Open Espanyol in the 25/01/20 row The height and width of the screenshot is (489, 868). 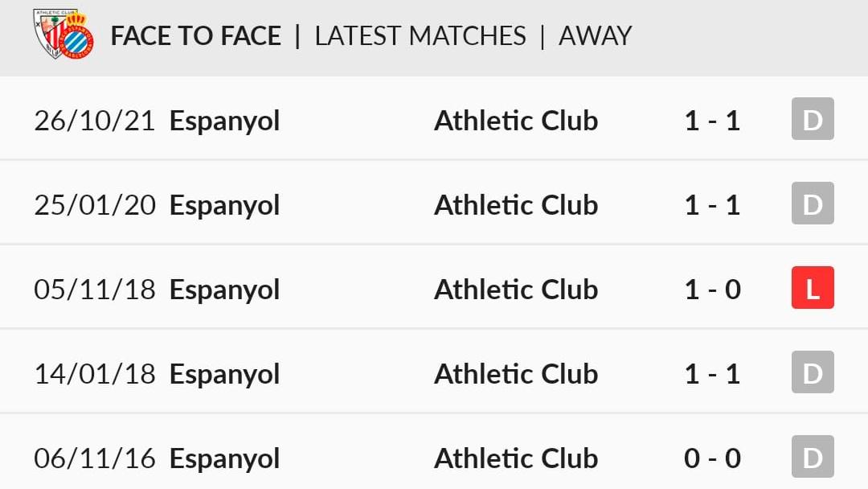224,206
